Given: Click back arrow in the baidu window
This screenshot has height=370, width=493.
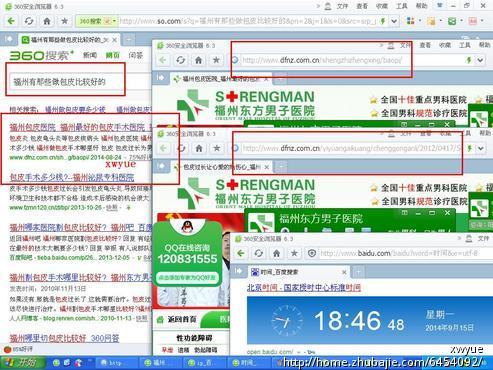Looking at the screenshot, I should point(241,253).
